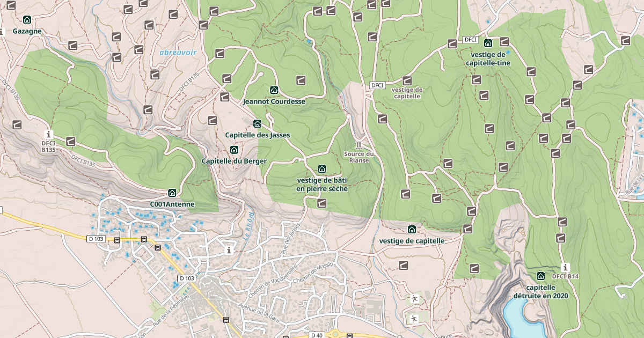Open the info marker above DFCI B135
644x338 pixels.
click(x=49, y=134)
